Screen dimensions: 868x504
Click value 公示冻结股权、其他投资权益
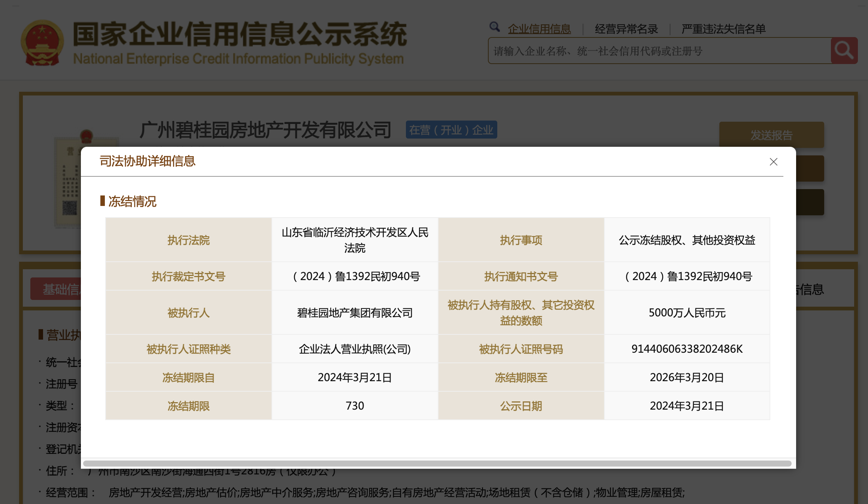tap(687, 240)
